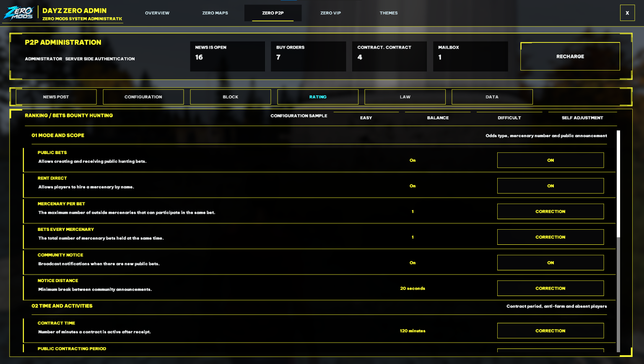This screenshot has width=644, height=364.
Task: Open the OVERVIEW tab
Action: pos(157,13)
